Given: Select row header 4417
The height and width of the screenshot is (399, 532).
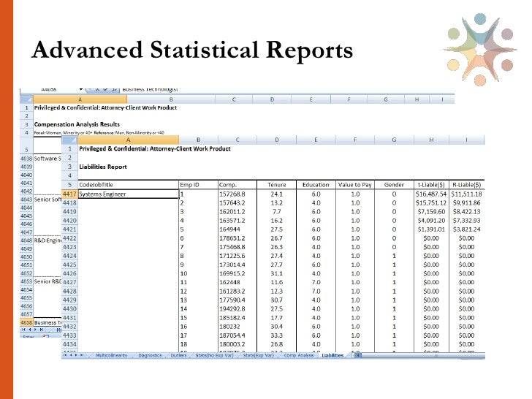Looking at the screenshot, I should [69, 194].
